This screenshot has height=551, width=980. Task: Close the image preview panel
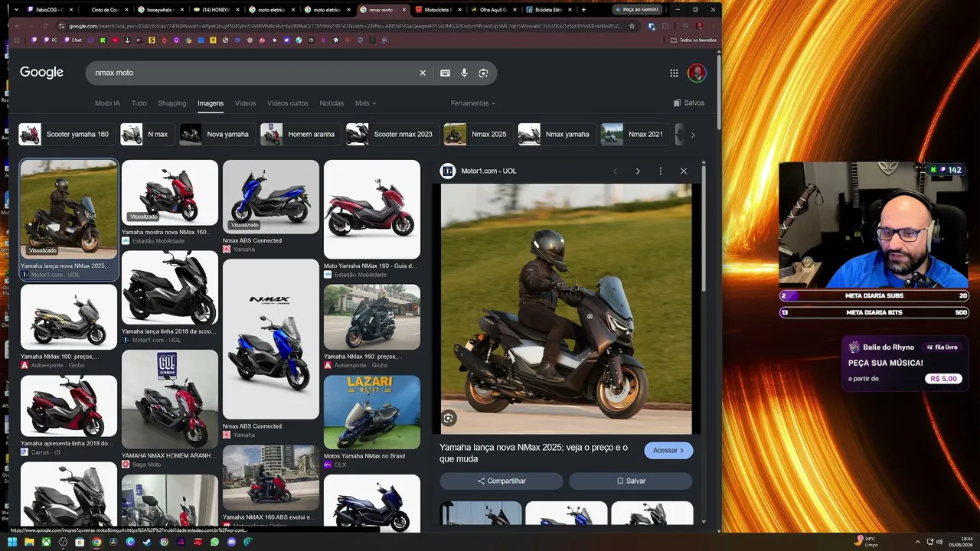[684, 171]
